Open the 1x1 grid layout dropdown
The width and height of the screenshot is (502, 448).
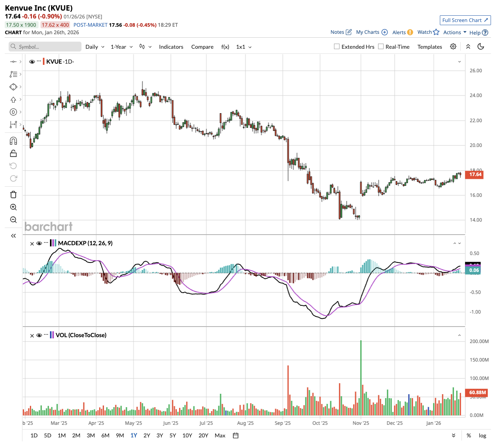tap(244, 47)
